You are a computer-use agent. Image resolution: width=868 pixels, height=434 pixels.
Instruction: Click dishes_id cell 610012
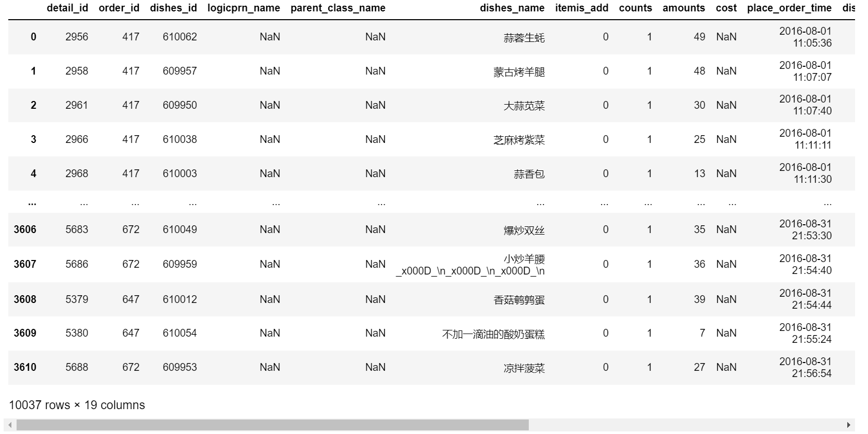pos(180,299)
